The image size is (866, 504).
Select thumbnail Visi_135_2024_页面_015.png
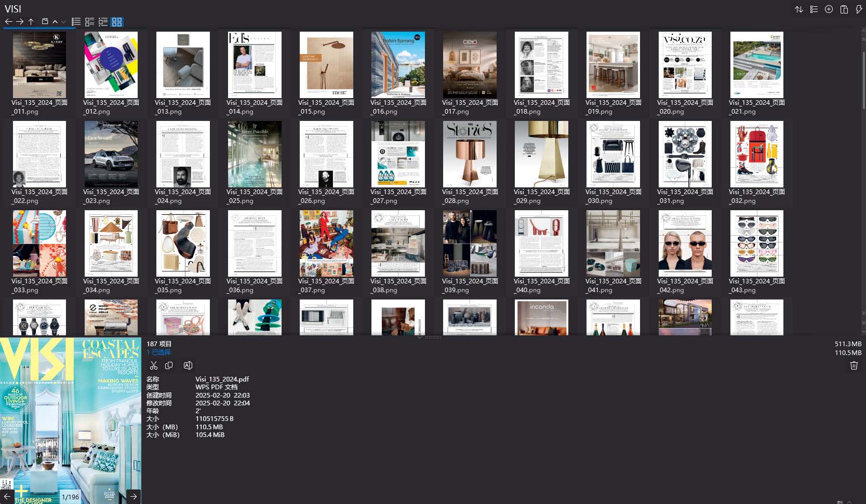point(326,64)
